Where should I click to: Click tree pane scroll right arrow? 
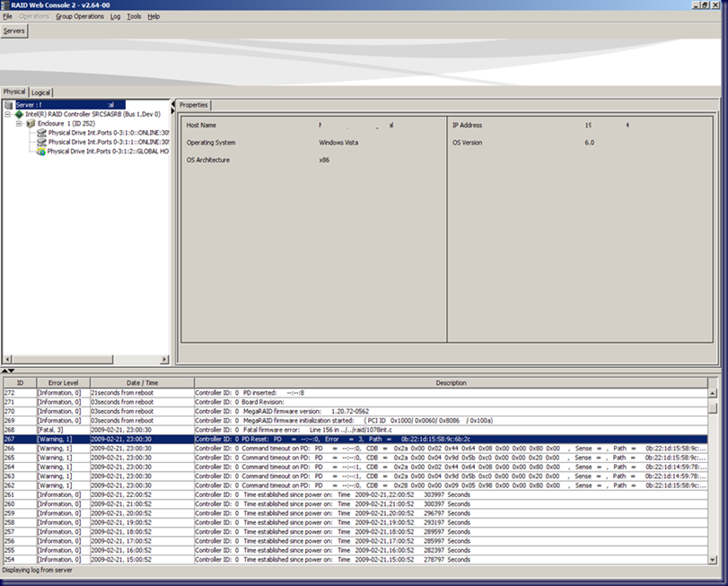tap(164, 360)
